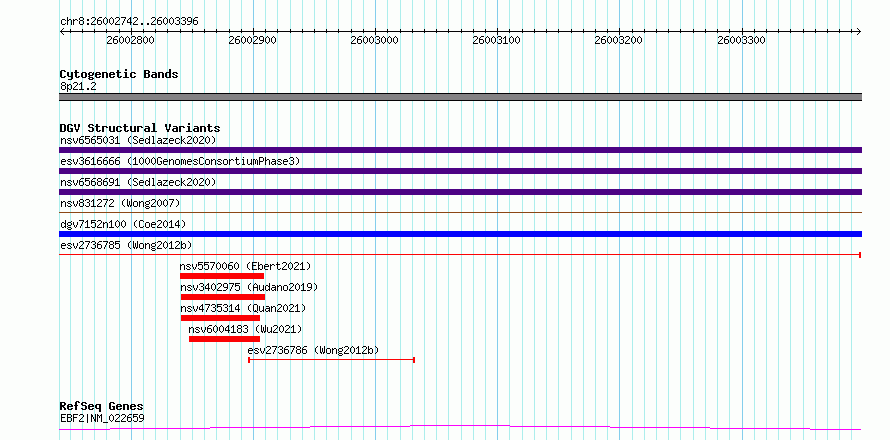
Task: Click ruler position 26003300
Action: (742, 40)
